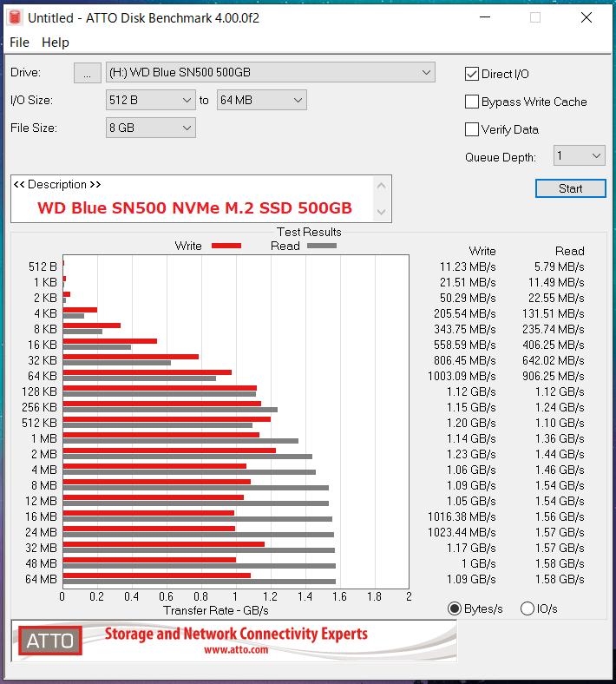Select the Bytes/s radio button
616x684 pixels.
[x=455, y=608]
